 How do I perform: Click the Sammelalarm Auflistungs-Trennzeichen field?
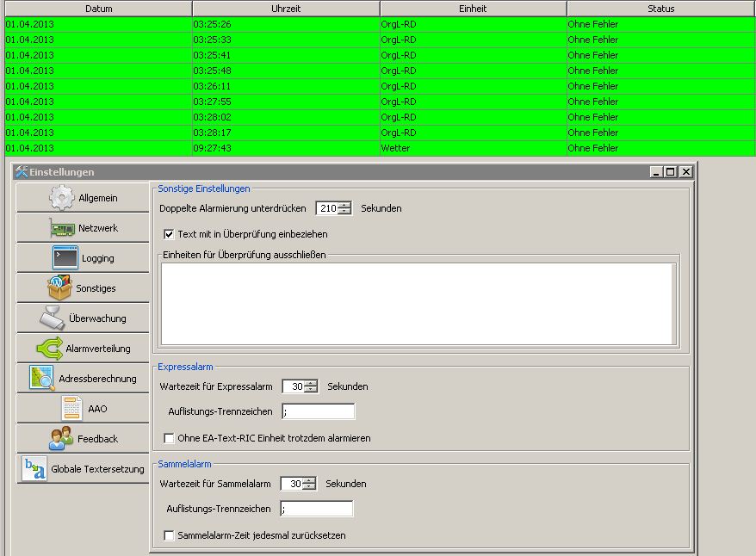click(x=316, y=509)
